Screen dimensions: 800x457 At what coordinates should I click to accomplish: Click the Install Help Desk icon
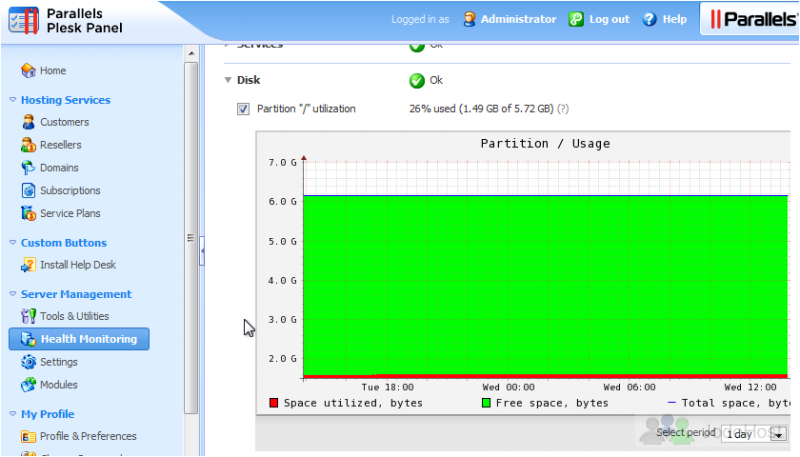coord(28,265)
